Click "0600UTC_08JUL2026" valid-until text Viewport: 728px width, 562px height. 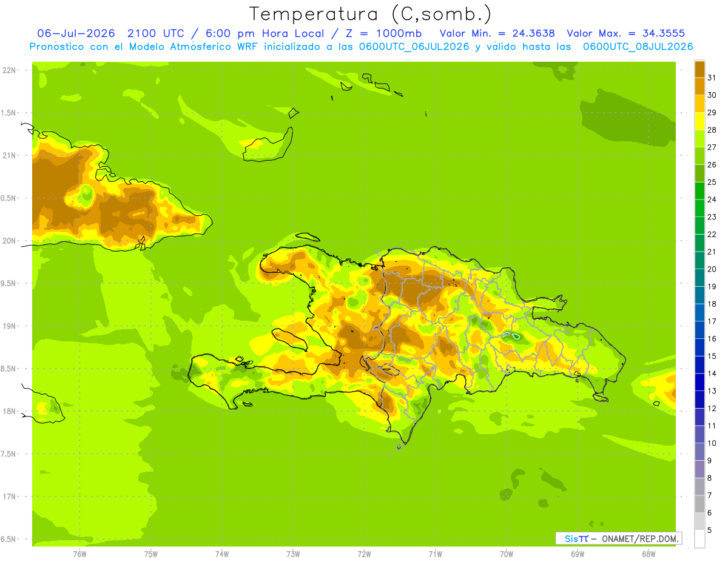(638, 47)
